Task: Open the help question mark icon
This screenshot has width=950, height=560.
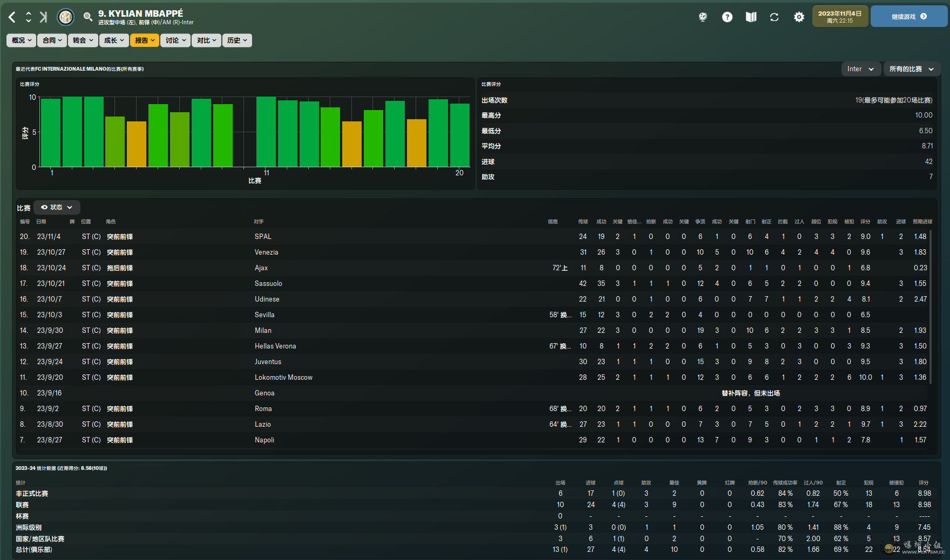Action: 727,17
